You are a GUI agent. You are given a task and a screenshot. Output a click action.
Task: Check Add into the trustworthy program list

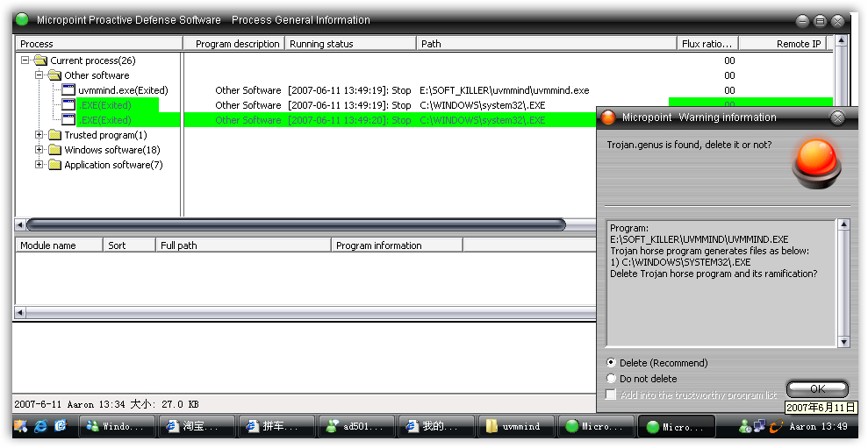611,395
